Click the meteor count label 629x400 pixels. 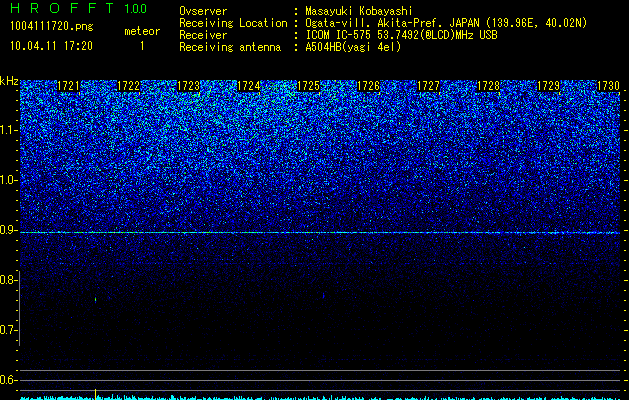tap(142, 31)
